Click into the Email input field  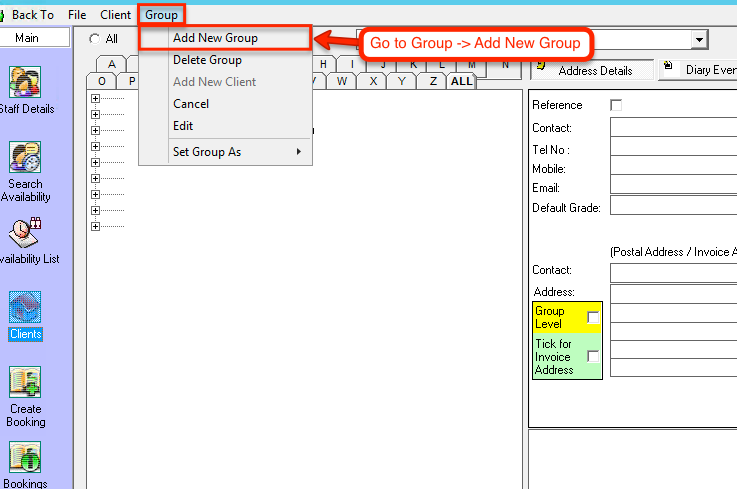click(673, 187)
